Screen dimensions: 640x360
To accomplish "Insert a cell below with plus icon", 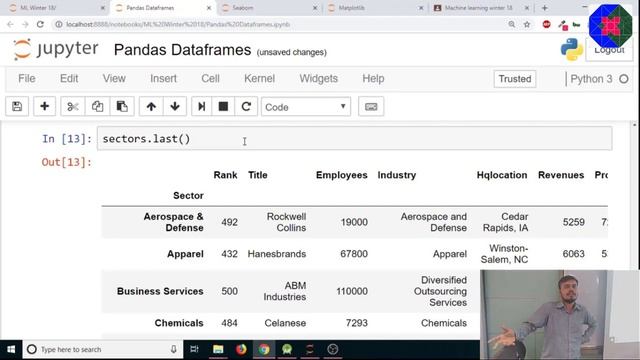I will [44, 107].
